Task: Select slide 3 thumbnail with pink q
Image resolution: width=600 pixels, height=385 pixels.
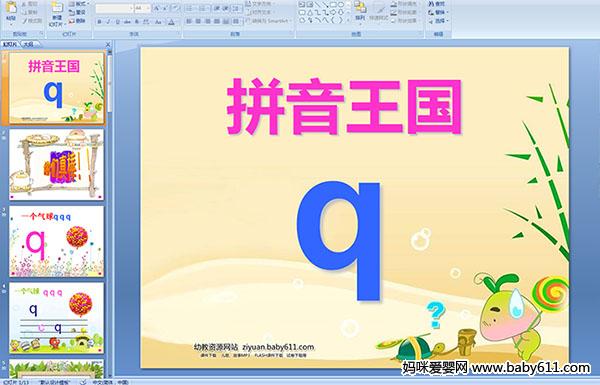Action: click(x=57, y=241)
